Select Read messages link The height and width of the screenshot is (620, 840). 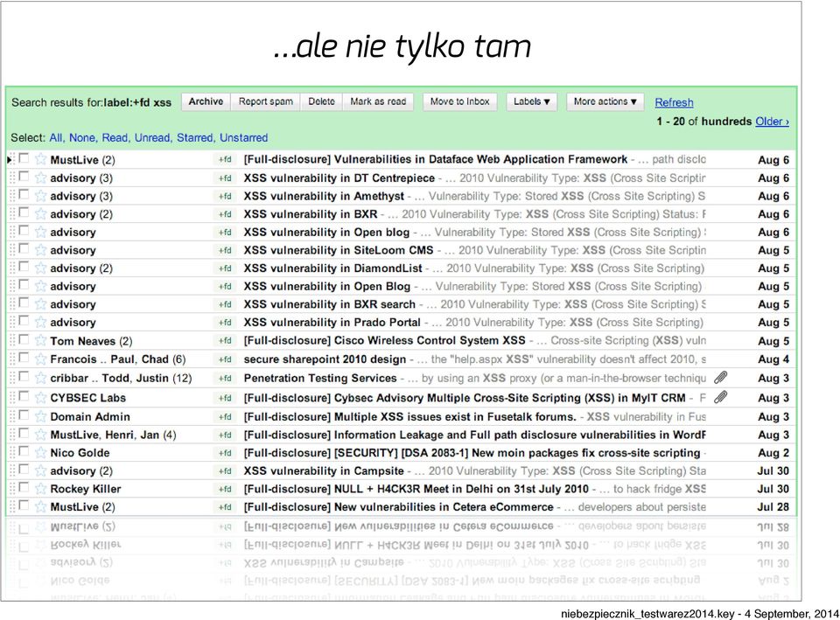click(115, 137)
